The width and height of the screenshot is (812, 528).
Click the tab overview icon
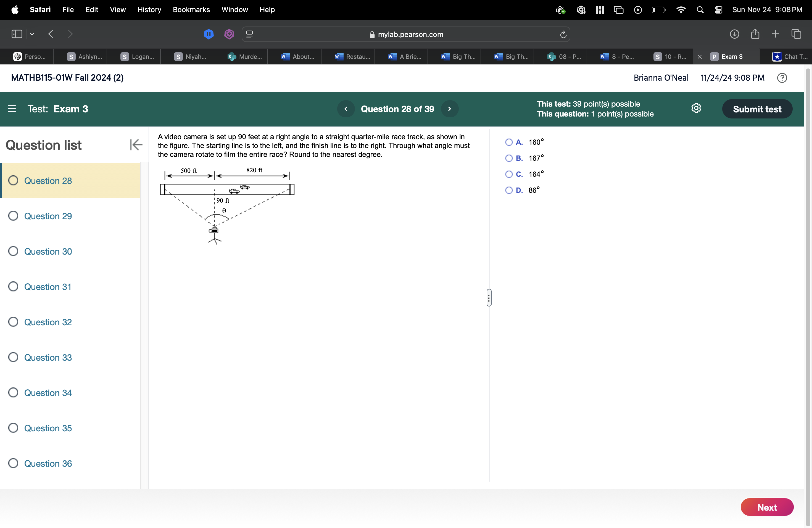pos(797,34)
